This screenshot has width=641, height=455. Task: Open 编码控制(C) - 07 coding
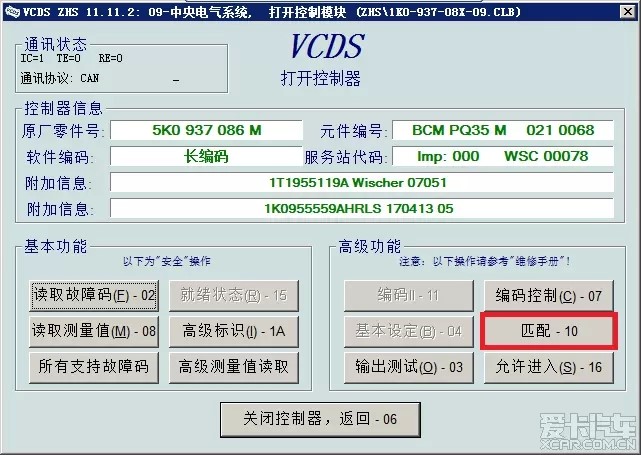click(x=549, y=295)
